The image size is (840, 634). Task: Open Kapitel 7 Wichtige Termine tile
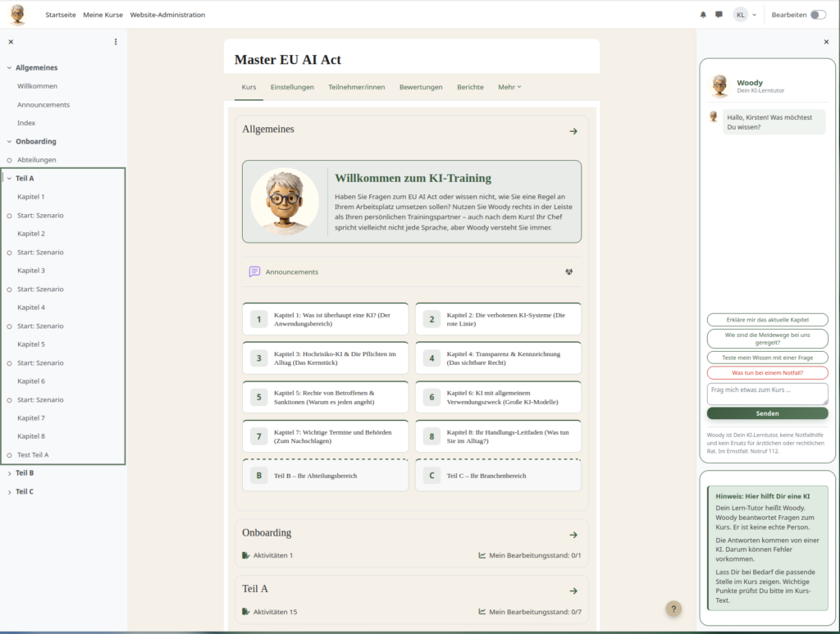(x=325, y=436)
